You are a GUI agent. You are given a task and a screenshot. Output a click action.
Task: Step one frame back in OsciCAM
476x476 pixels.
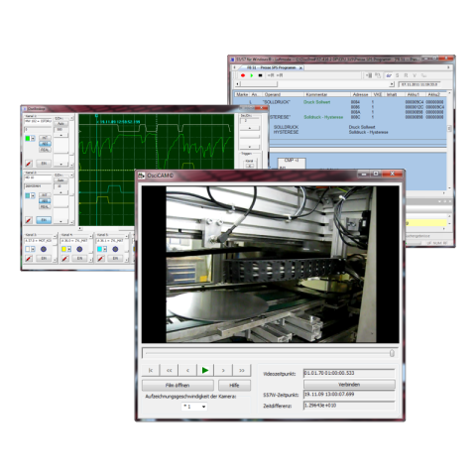click(187, 370)
